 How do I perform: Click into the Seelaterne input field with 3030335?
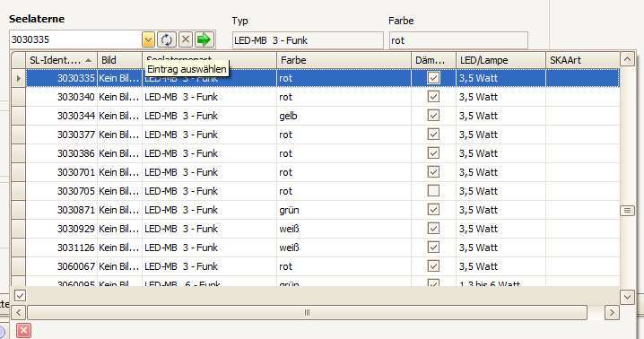tap(75, 39)
